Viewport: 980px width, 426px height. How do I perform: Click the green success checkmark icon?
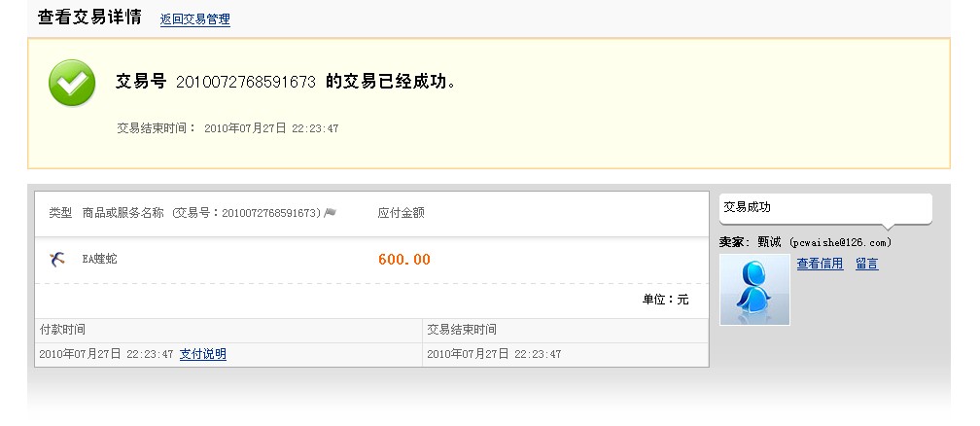point(72,83)
